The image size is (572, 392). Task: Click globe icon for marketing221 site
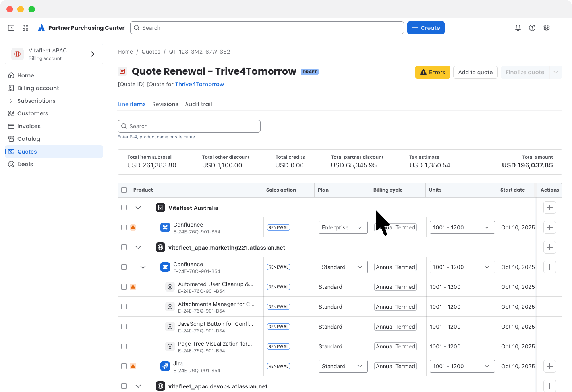(160, 247)
